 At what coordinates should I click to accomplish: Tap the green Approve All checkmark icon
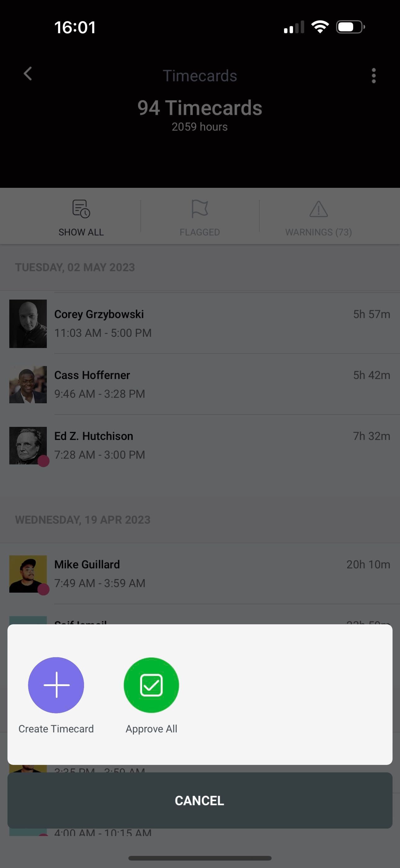pos(151,685)
